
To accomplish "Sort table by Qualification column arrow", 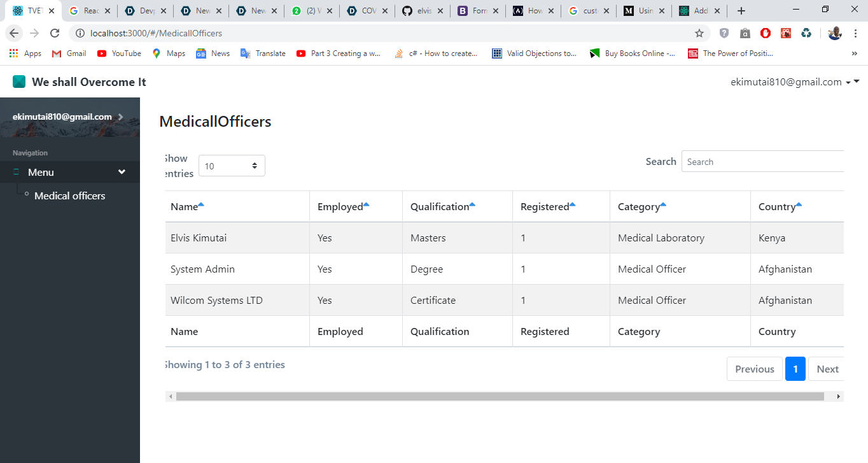I will (x=472, y=204).
